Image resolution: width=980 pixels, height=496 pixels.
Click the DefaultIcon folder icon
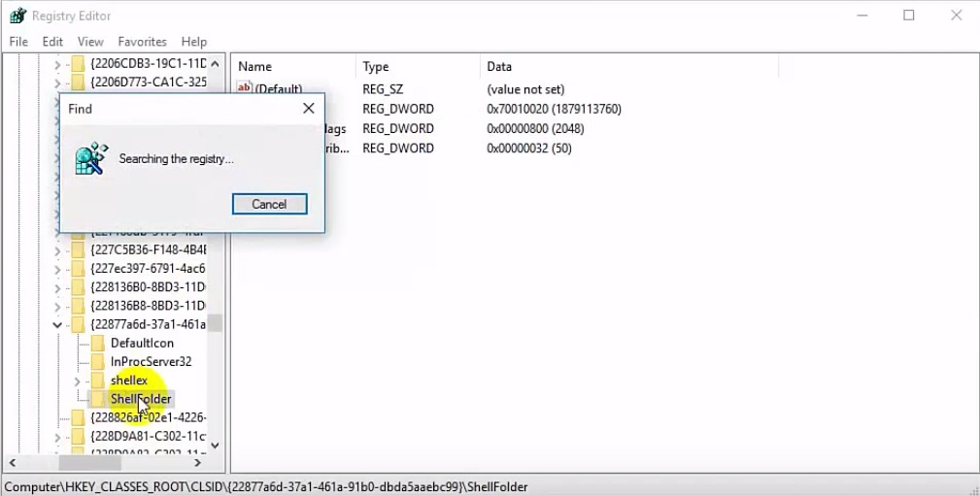point(97,343)
